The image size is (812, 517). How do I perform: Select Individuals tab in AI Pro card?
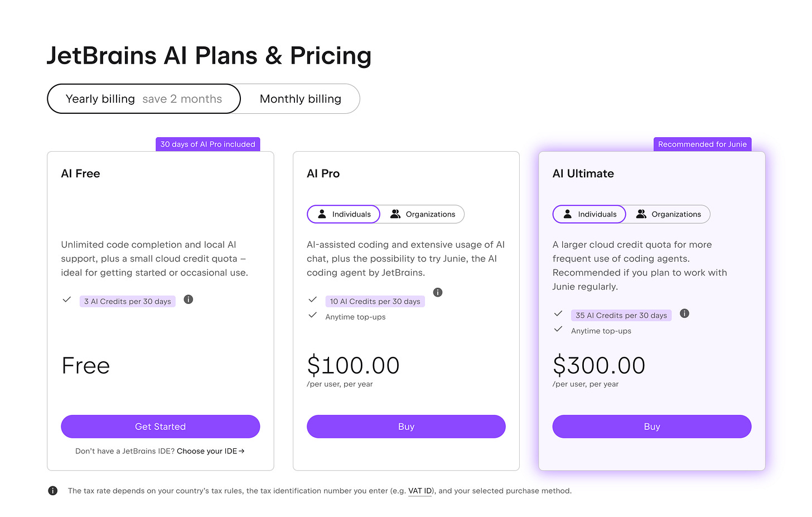pos(344,214)
